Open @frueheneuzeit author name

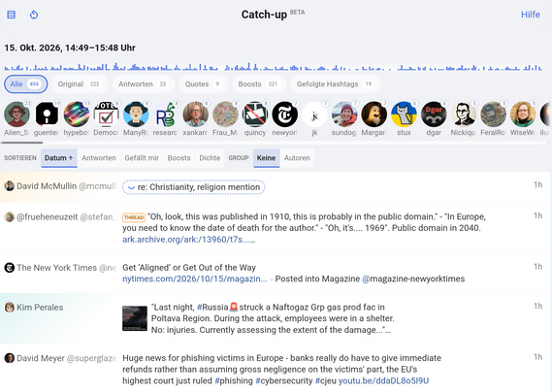click(48, 217)
